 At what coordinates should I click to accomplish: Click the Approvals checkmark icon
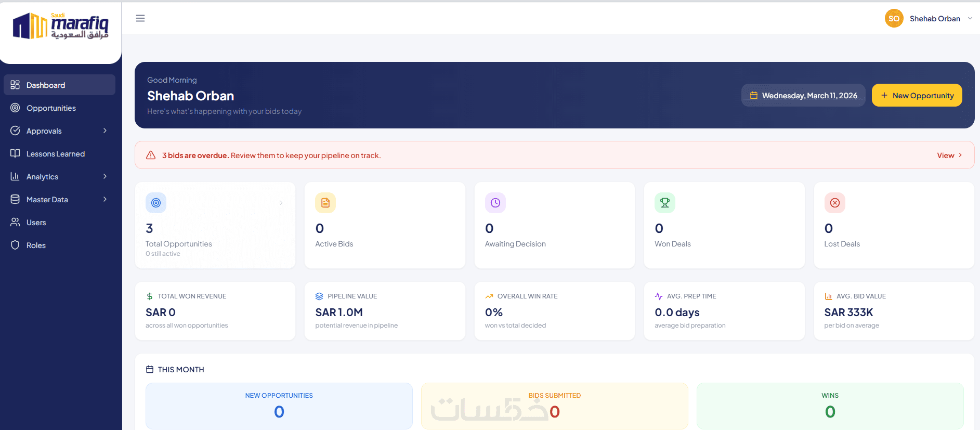[15, 131]
